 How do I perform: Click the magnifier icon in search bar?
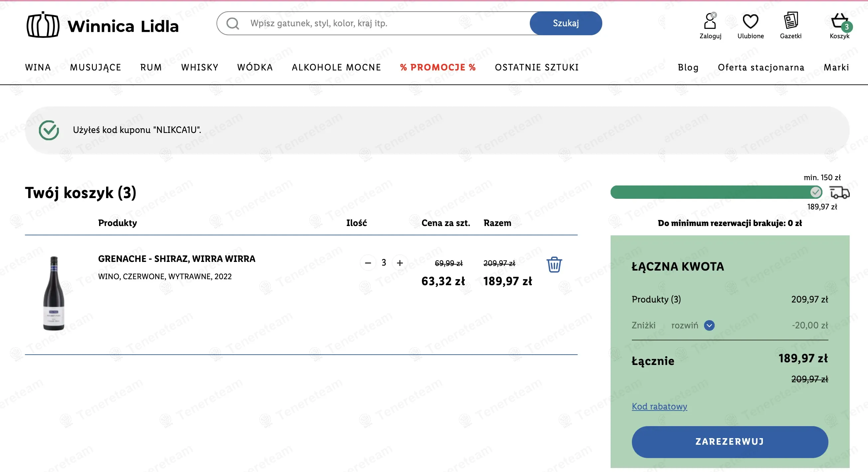pos(232,23)
